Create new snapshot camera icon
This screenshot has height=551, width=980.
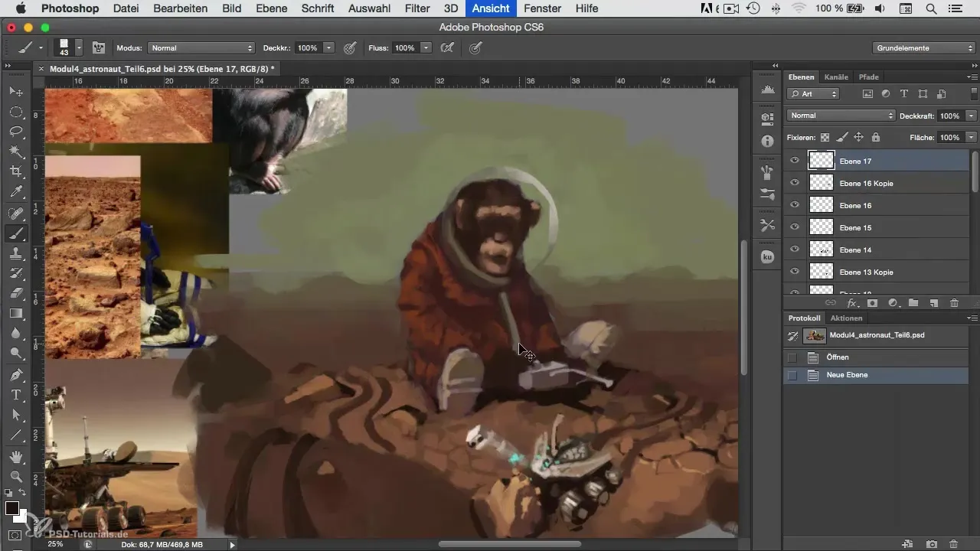[933, 543]
